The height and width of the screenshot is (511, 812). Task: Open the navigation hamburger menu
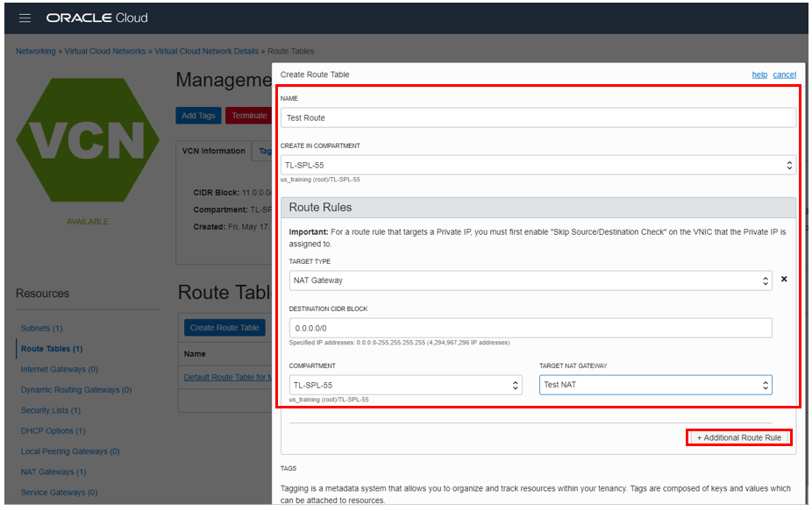tap(25, 18)
